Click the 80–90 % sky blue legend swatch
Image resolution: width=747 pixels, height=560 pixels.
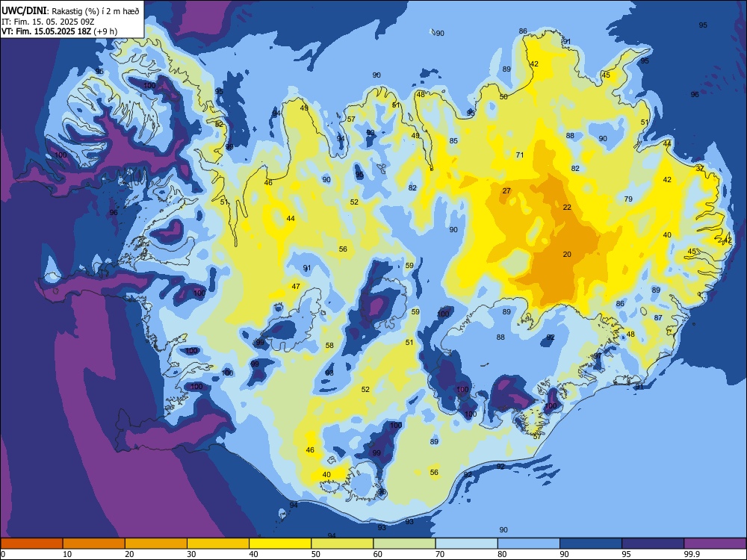529,544
